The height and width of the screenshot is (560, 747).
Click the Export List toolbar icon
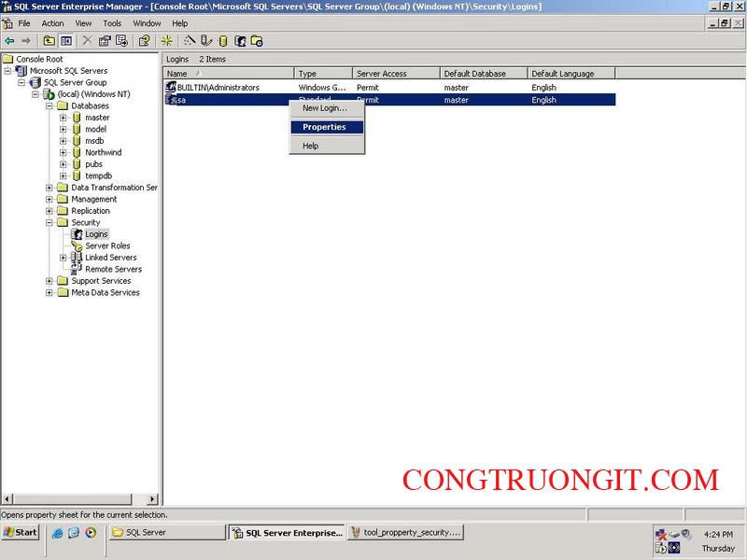tap(121, 41)
